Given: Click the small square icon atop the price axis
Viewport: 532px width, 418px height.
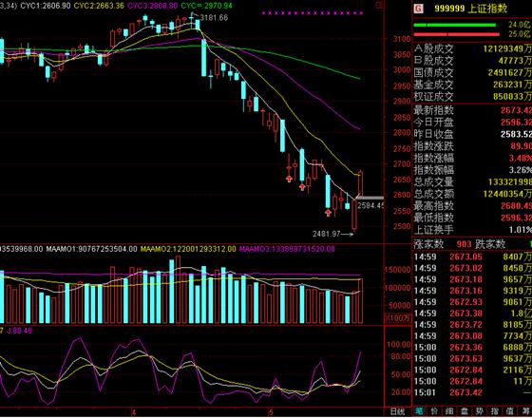Looking at the screenshot, I should tap(380, 5).
